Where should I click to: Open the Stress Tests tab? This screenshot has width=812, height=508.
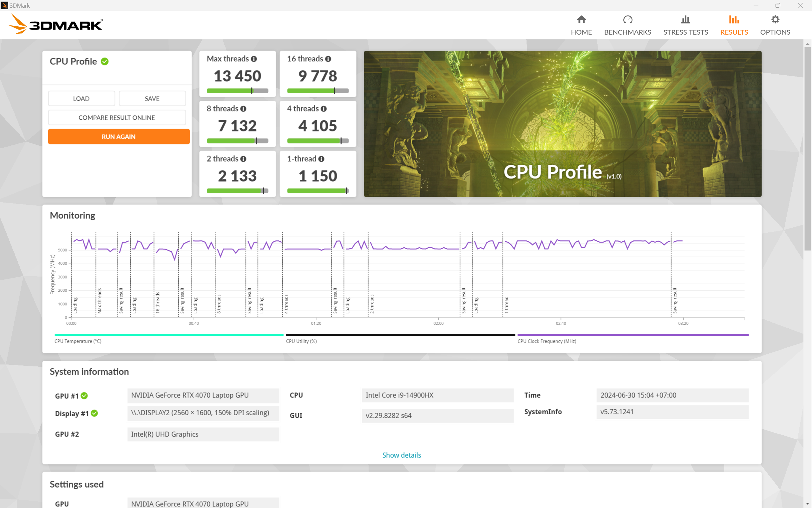pyautogui.click(x=685, y=25)
